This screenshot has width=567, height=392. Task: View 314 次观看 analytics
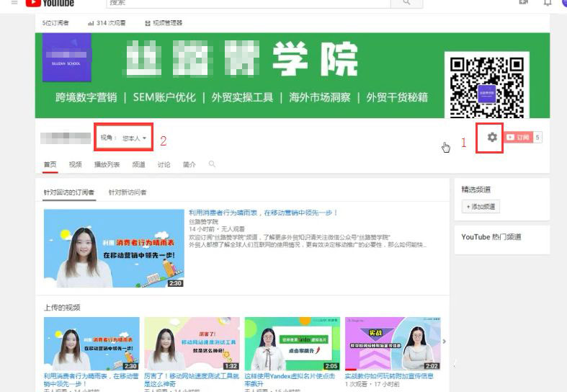[x=107, y=23]
